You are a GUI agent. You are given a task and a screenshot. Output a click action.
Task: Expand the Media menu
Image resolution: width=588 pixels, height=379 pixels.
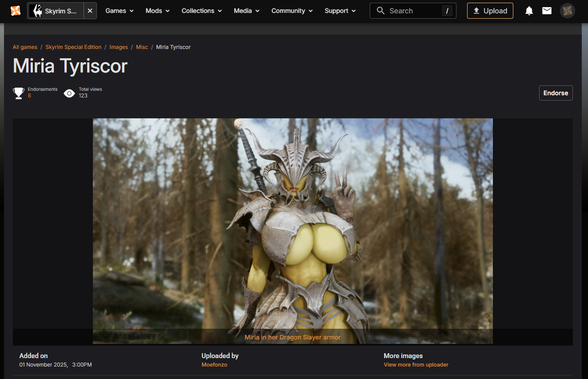[247, 11]
